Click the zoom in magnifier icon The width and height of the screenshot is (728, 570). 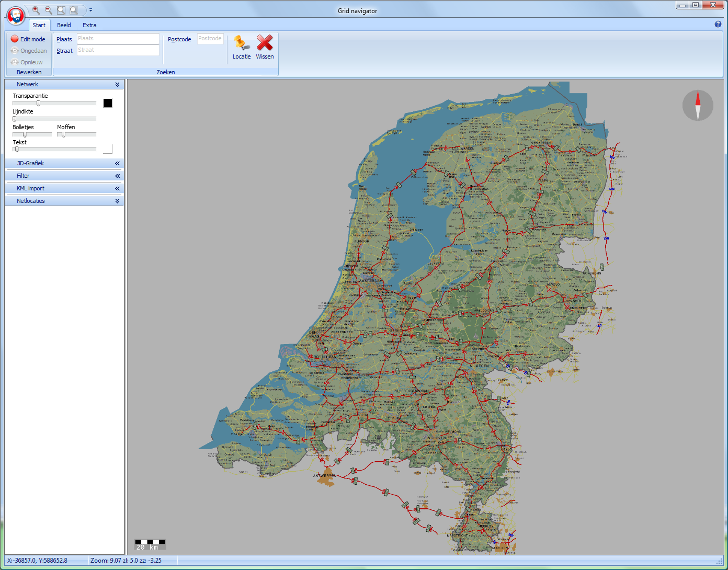click(x=36, y=10)
